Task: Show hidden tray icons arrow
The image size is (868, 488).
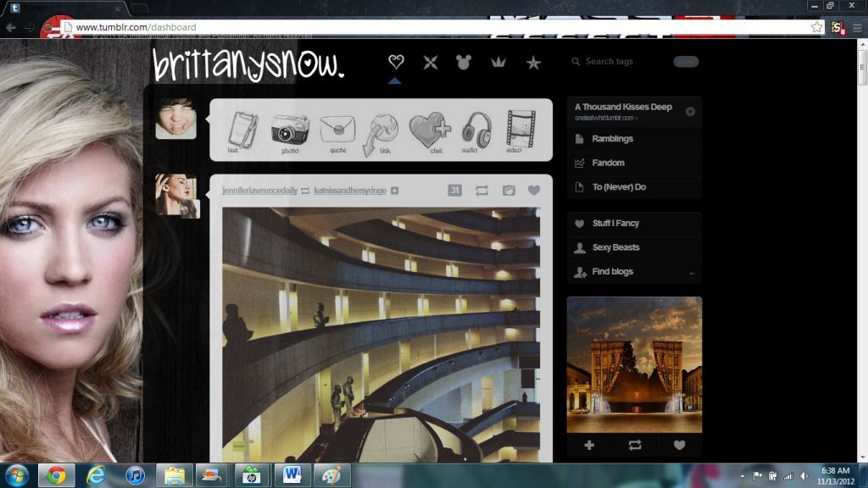Action: pyautogui.click(x=743, y=476)
